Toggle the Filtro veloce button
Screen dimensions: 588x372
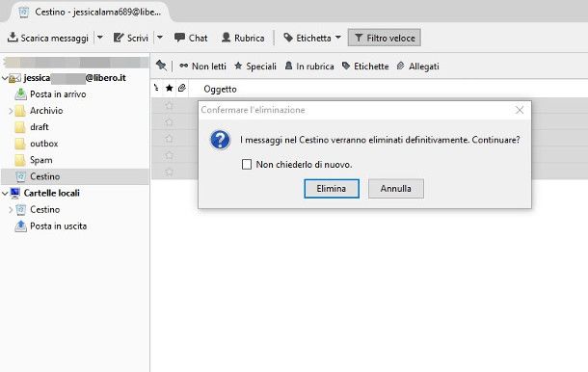[x=385, y=38]
